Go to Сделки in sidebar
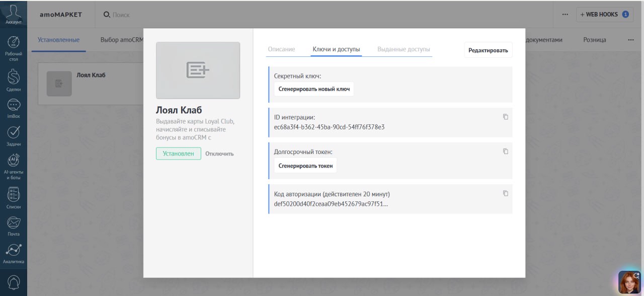The height and width of the screenshot is (296, 644). pos(14,81)
